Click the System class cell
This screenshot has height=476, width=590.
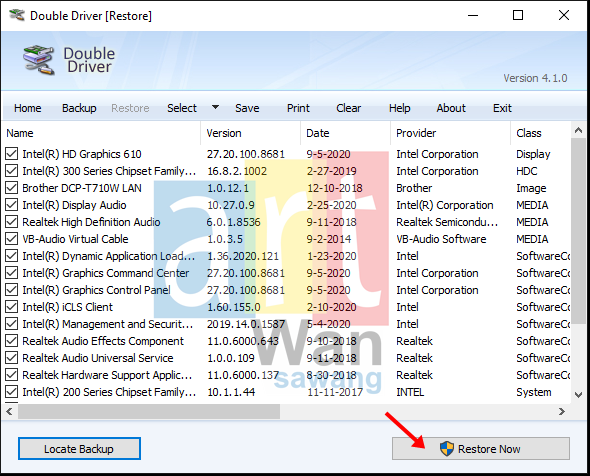534,392
